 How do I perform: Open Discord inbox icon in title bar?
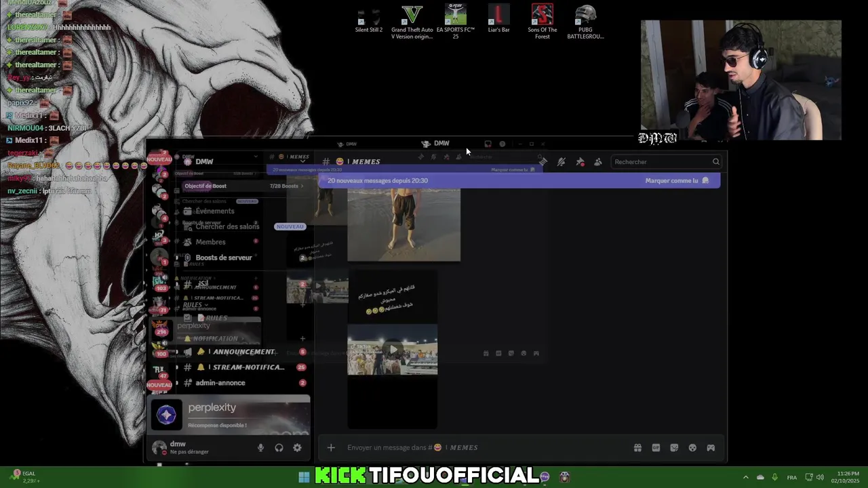point(488,144)
